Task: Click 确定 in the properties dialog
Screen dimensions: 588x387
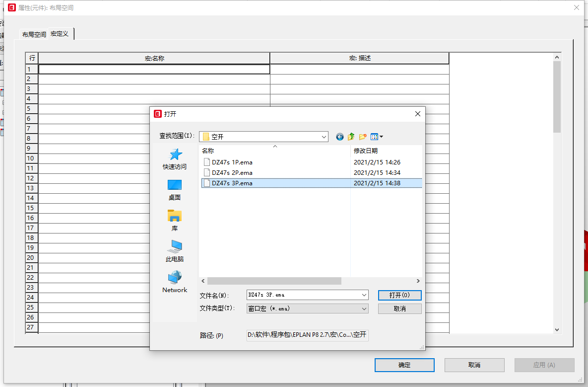Action: click(404, 365)
